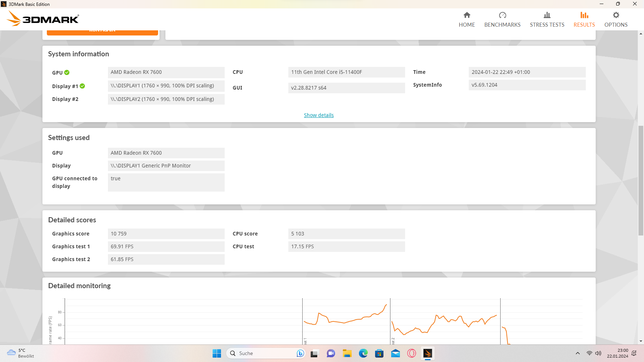Select the RESULTS section
The height and width of the screenshot is (362, 644).
coord(584,19)
